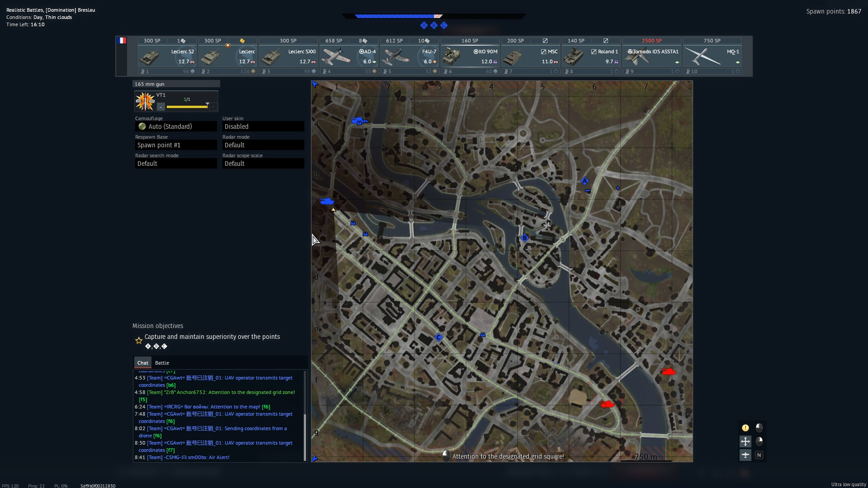Select the MQ-1 drone slot
The width and height of the screenshot is (868, 488).
pos(712,56)
